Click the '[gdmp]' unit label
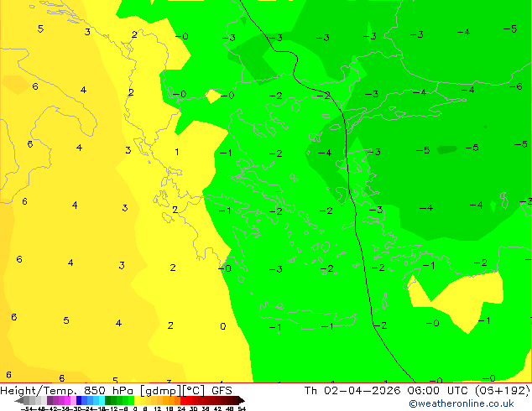 [161, 391]
